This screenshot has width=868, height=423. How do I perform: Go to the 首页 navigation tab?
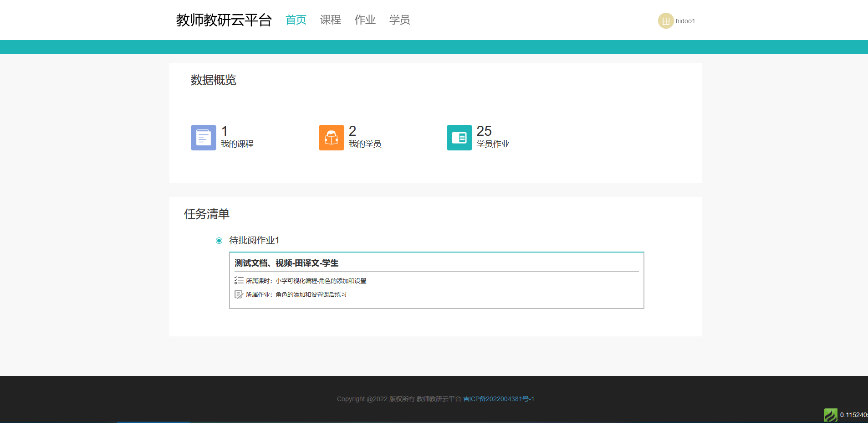point(296,20)
